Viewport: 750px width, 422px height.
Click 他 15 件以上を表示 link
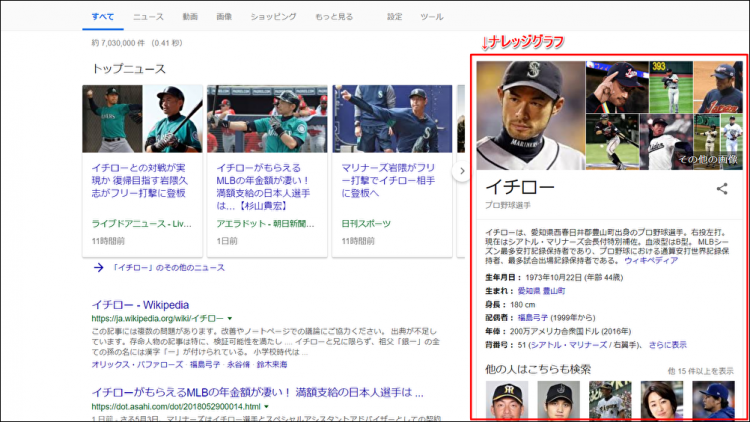point(701,371)
